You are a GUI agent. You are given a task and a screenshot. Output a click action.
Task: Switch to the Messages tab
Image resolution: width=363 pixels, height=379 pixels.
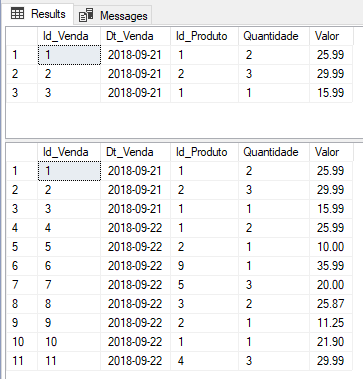113,15
